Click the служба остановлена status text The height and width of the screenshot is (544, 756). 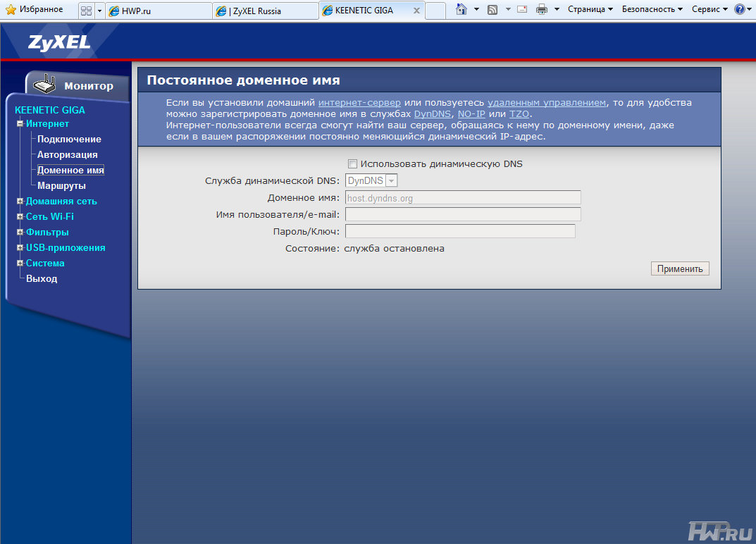coord(394,249)
